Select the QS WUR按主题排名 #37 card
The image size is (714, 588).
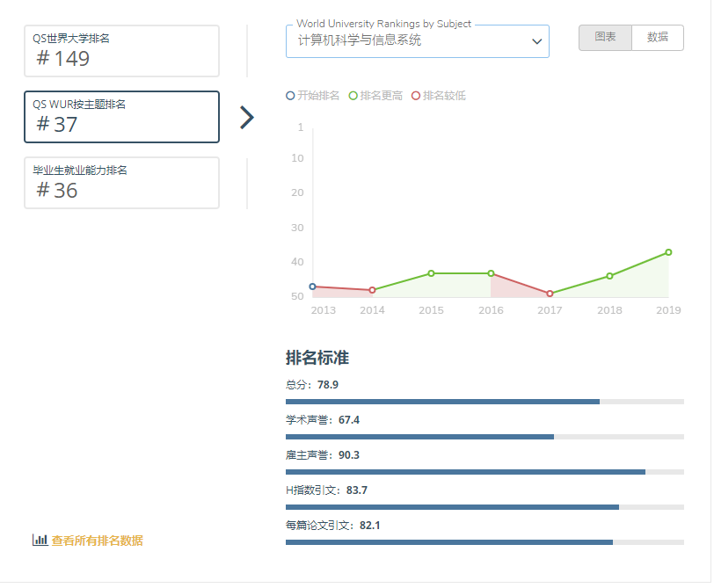121,117
